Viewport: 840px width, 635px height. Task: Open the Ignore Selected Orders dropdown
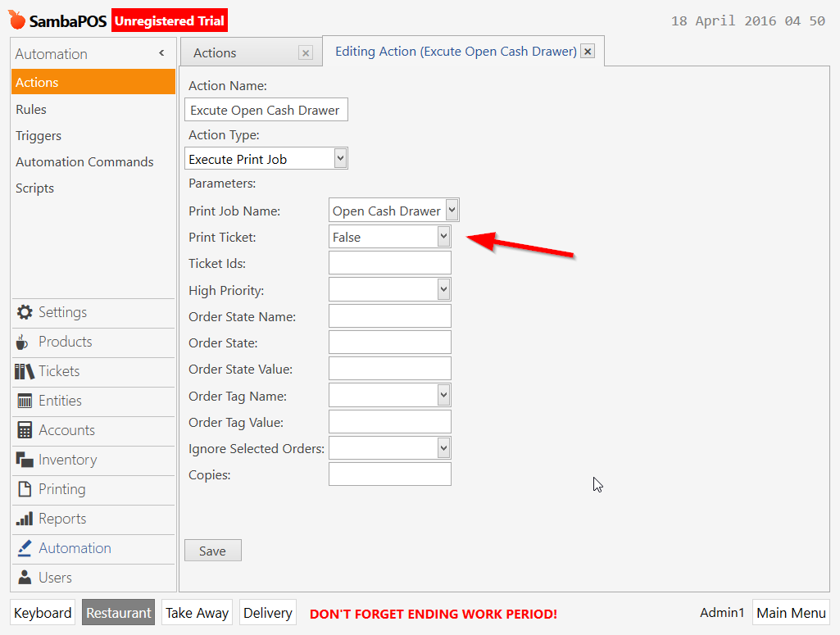coord(443,448)
